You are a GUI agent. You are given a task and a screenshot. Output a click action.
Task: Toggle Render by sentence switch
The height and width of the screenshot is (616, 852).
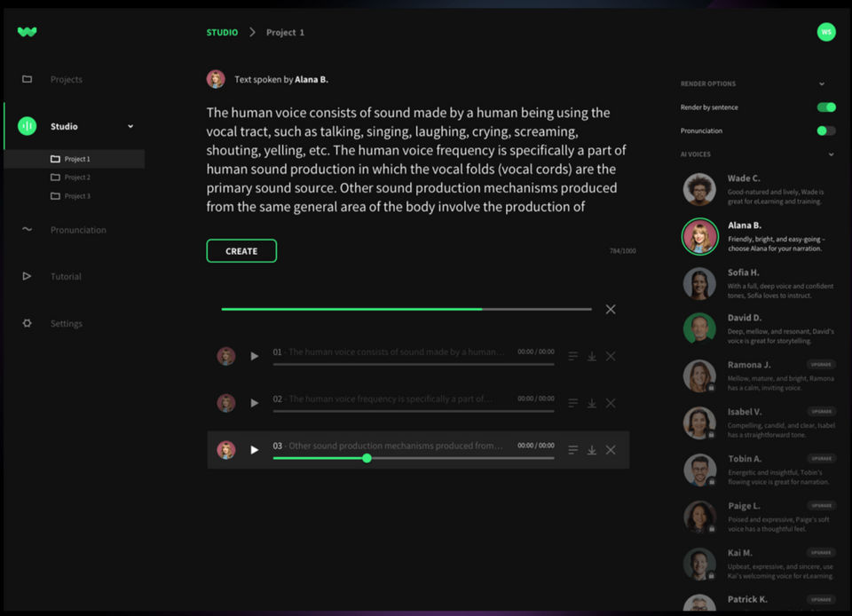pyautogui.click(x=826, y=107)
